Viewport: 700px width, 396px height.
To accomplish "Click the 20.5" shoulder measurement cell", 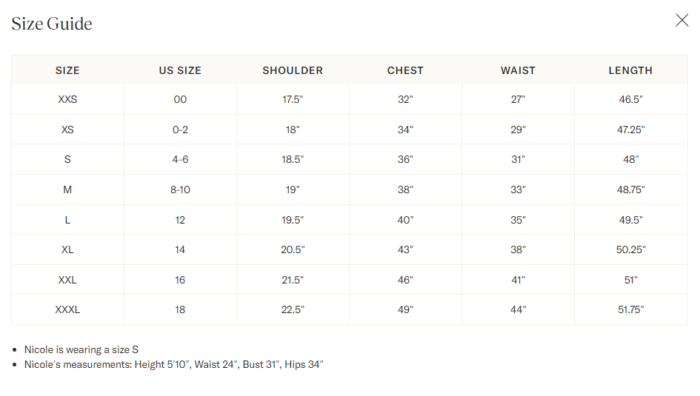I will (292, 250).
